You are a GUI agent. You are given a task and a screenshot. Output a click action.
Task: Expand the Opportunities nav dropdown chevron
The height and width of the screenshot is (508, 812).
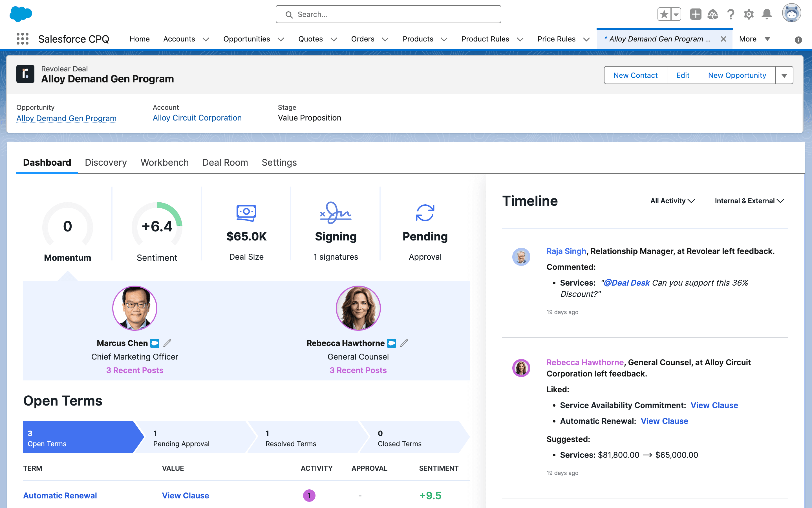tap(281, 39)
